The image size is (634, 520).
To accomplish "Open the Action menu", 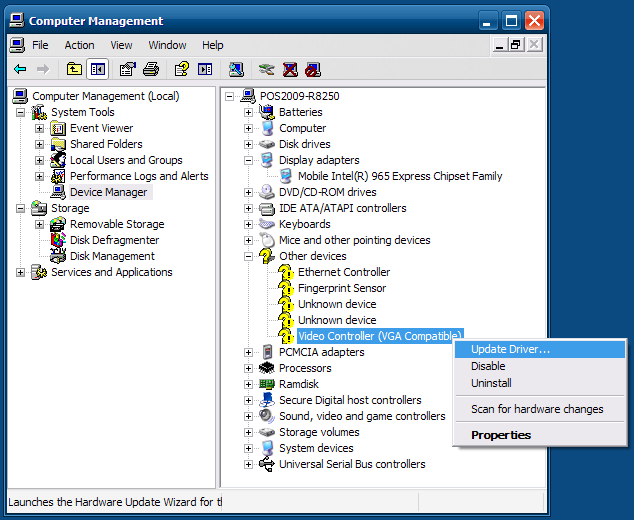I will pyautogui.click(x=79, y=45).
